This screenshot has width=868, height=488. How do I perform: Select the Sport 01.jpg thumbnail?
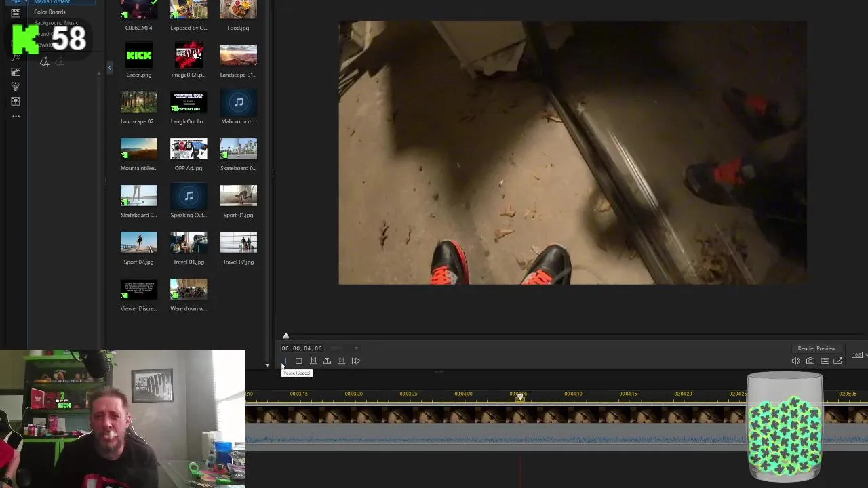click(x=239, y=196)
